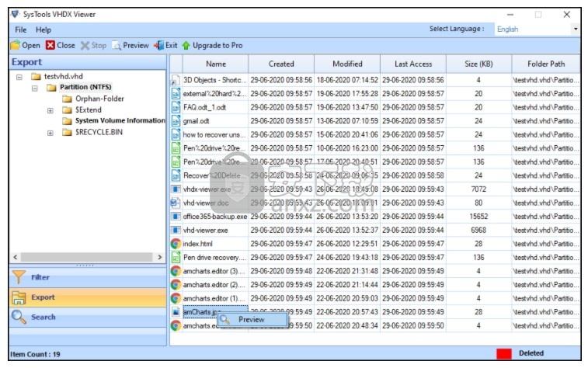Viewport: 588px width, 368px height.
Task: Click the Chrome icon beside index.html
Action: (x=176, y=244)
